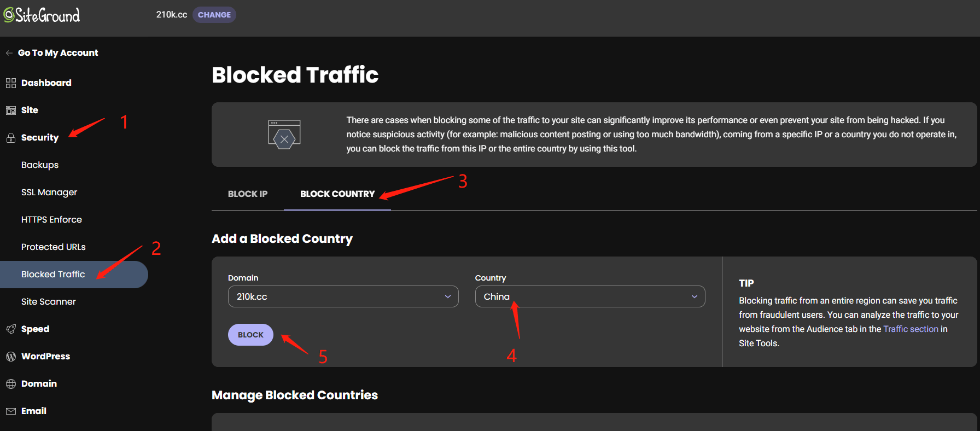Screen dimensions: 980x431
Task: Click the back arrow beside Go To My Account
Action: tap(9, 53)
